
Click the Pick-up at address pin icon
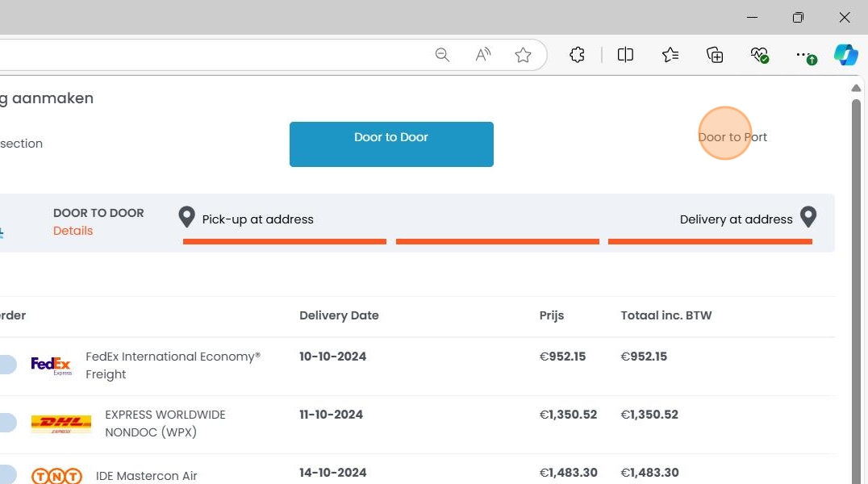click(x=186, y=217)
